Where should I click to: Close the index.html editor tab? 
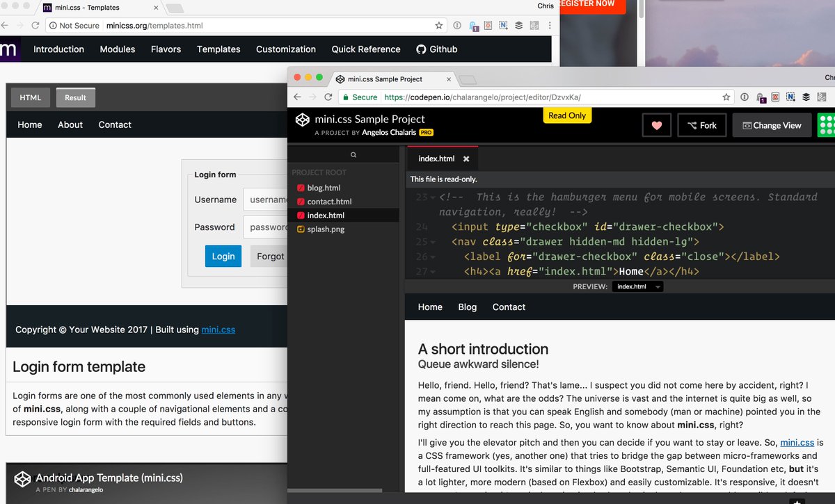[466, 158]
